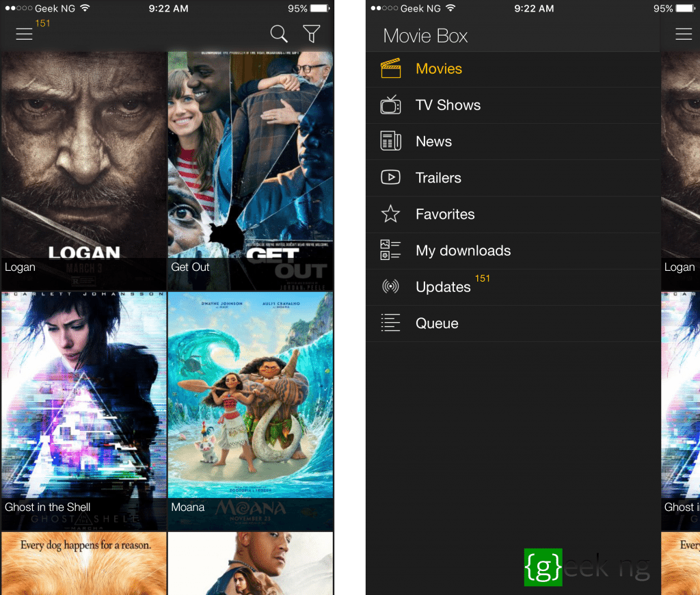Viewport: 700px width, 595px height.
Task: Click the My downloads list icon
Action: coord(390,250)
